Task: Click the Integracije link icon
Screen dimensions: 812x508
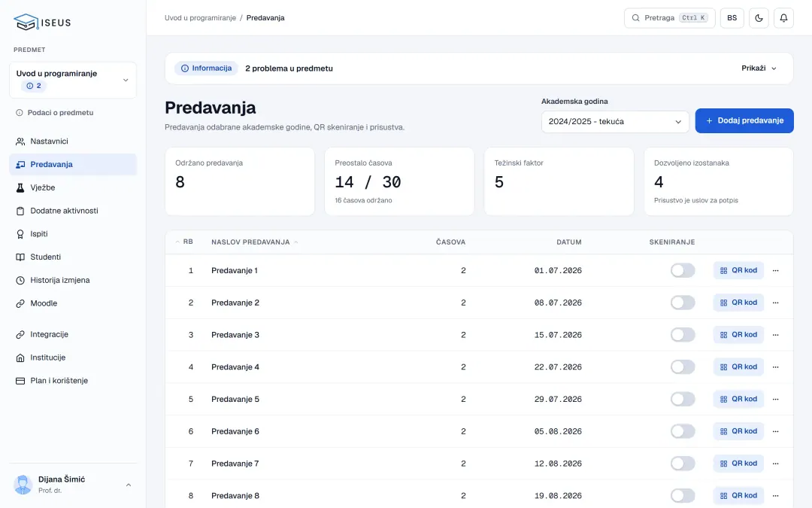Action: pos(20,335)
